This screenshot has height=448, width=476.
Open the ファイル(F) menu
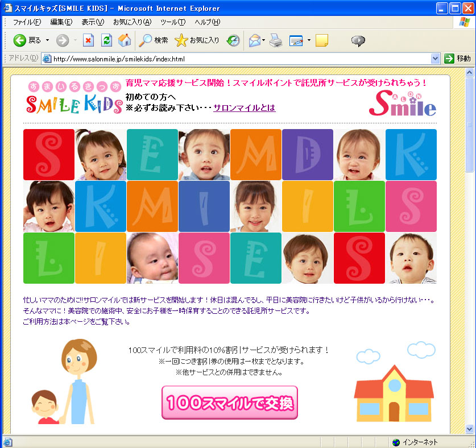coord(27,22)
